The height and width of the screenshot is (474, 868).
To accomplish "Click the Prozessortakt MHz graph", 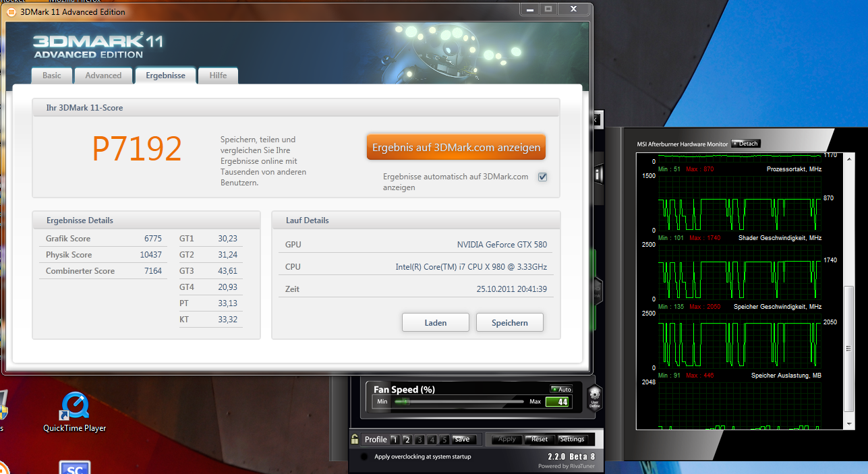I will [x=740, y=202].
